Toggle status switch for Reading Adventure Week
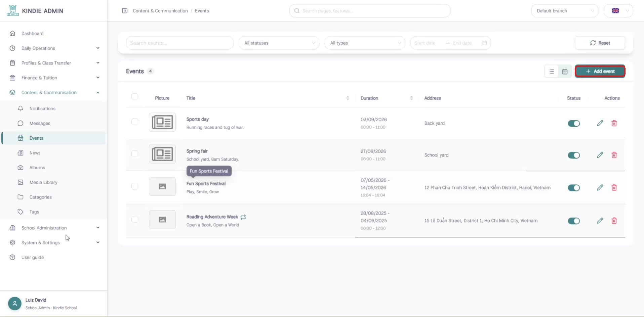This screenshot has height=317, width=644. 574,221
